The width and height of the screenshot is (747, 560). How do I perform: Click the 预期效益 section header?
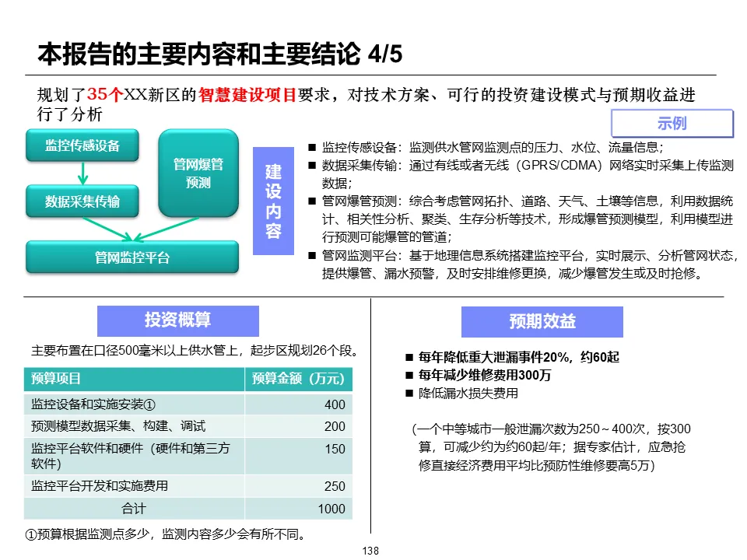click(x=542, y=321)
